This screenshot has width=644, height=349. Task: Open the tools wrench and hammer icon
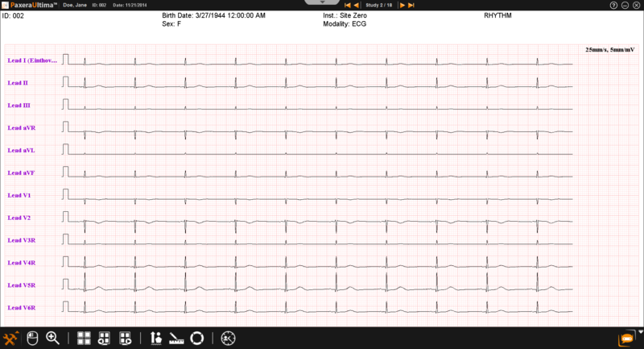point(11,339)
